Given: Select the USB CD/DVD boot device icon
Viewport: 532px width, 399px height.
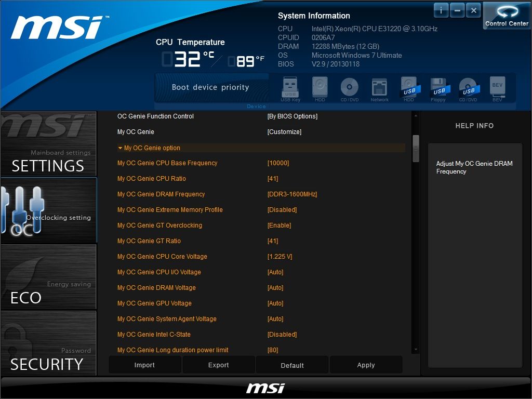Looking at the screenshot, I should point(469,89).
